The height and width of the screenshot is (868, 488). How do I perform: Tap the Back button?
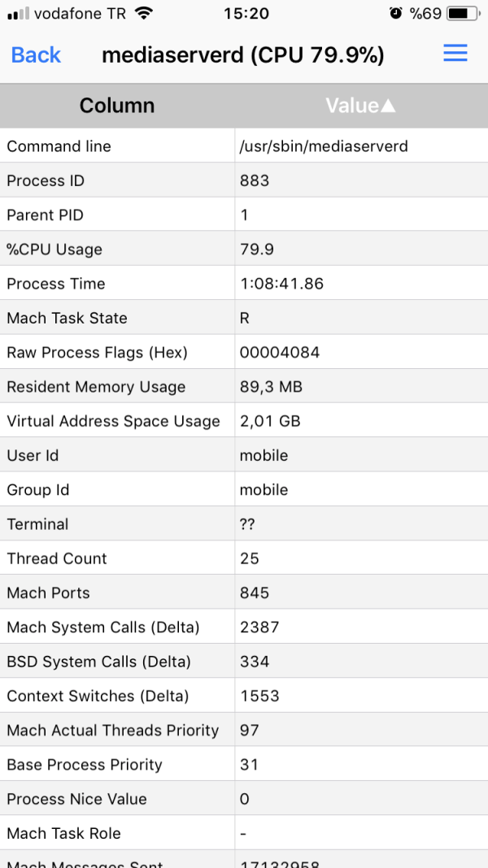(36, 54)
